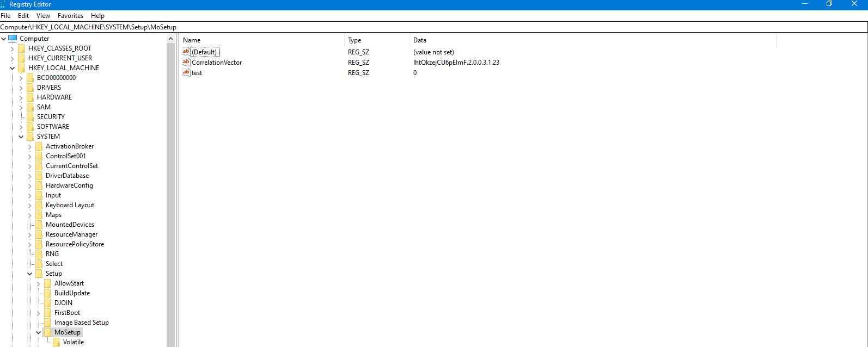The height and width of the screenshot is (347, 868).
Task: Click the MoSetup folder icon
Action: click(47, 332)
